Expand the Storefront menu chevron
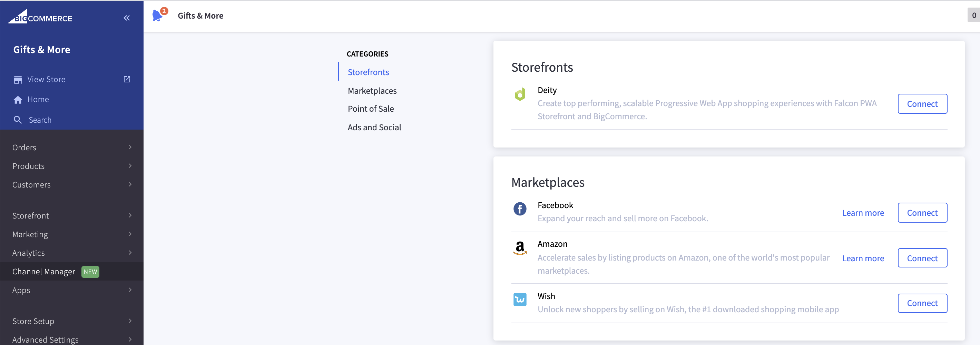The width and height of the screenshot is (980, 345). coord(130,215)
